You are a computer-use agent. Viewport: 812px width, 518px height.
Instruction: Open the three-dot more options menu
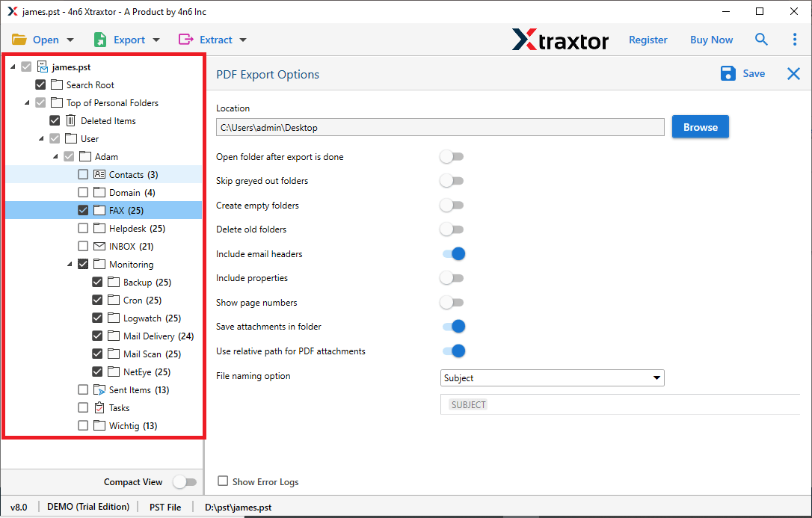point(794,40)
